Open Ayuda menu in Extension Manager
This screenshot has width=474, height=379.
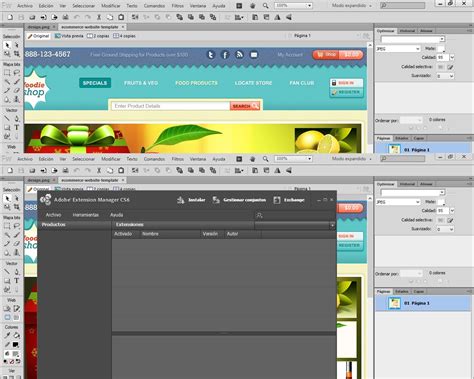(117, 215)
